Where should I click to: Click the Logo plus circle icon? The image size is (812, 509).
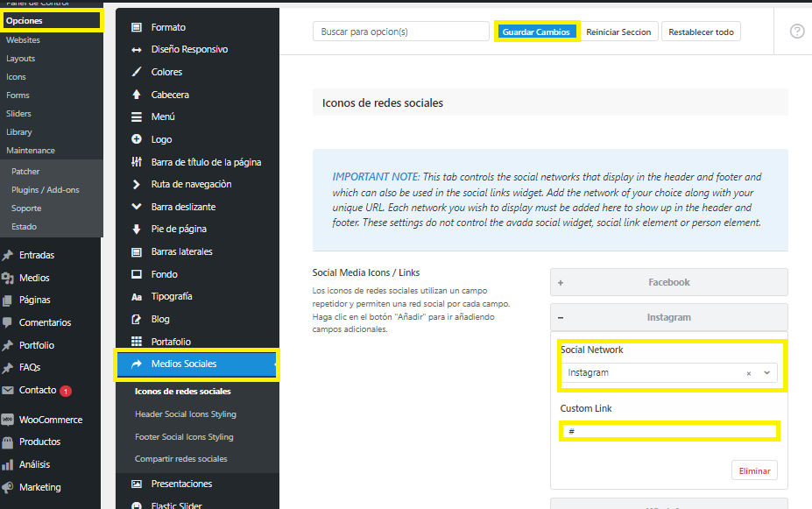click(137, 139)
